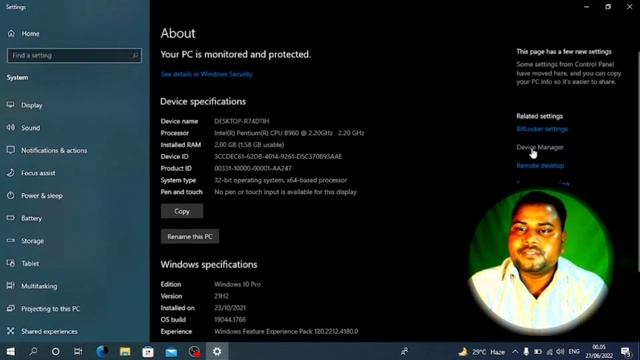This screenshot has height=360, width=640.
Task: Open the taskbar clock and date
Action: tap(599, 351)
